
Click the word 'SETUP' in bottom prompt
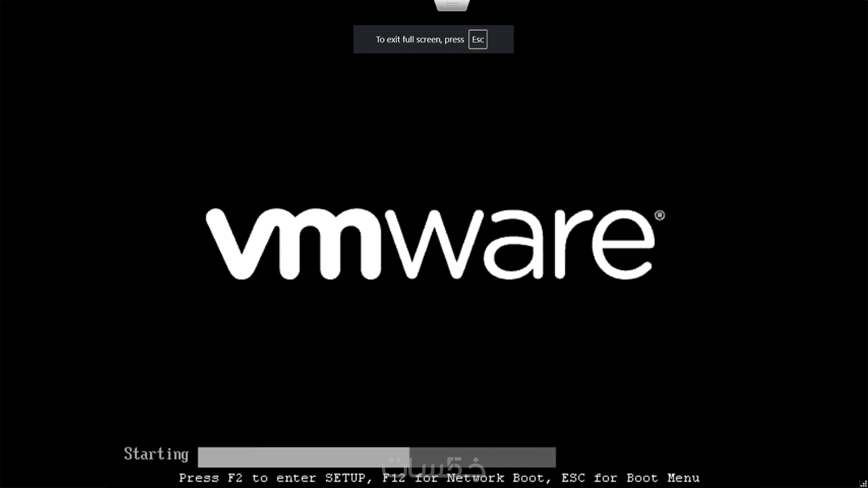click(x=345, y=478)
